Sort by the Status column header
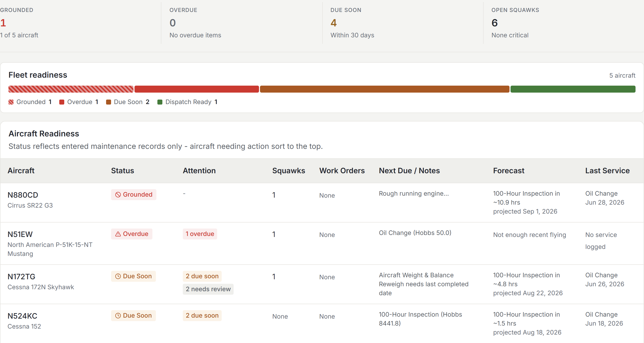The image size is (644, 343). (123, 171)
